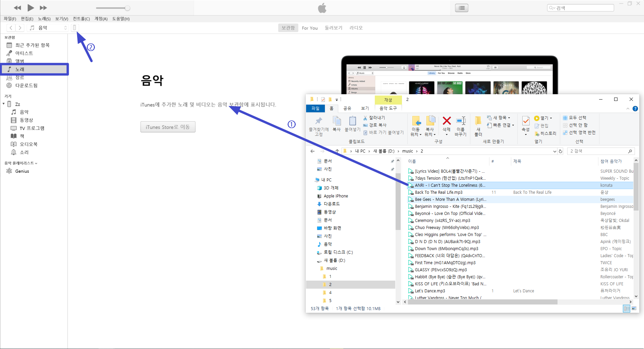Switch to the 음악 도구 ribbon tab
The height and width of the screenshot is (349, 644).
[388, 109]
